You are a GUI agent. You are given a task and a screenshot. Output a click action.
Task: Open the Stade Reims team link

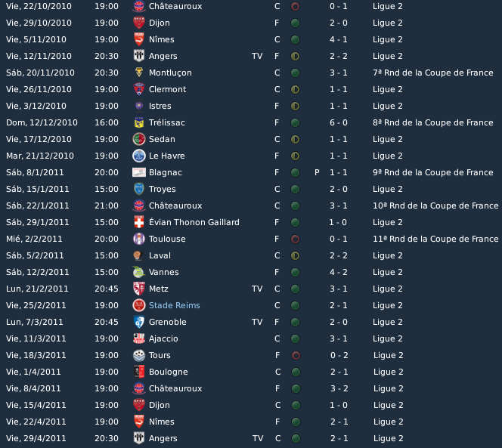(175, 305)
